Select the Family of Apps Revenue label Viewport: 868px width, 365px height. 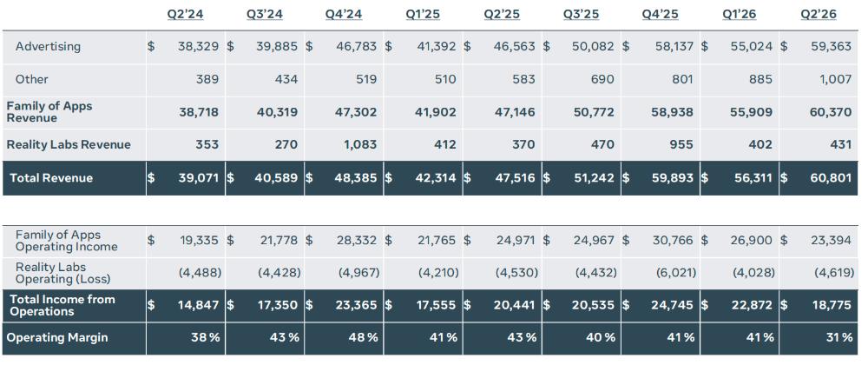[49, 112]
